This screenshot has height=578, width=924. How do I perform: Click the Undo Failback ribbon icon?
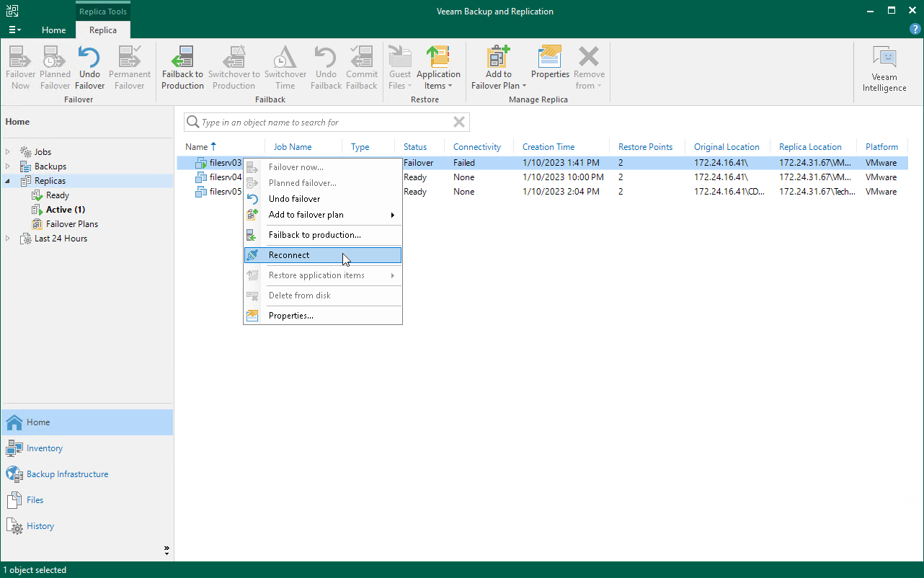click(x=326, y=68)
